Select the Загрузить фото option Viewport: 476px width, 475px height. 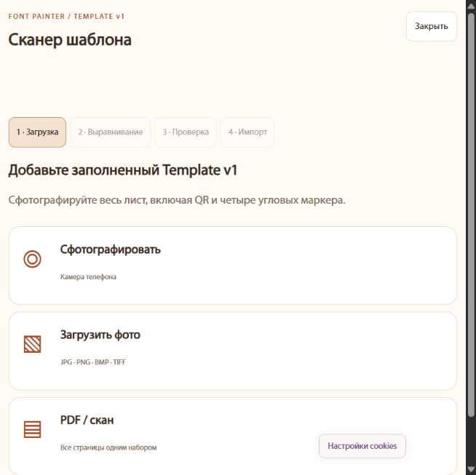232,351
